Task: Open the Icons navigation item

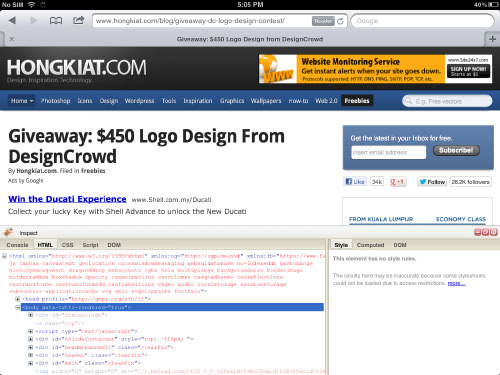Action: click(x=85, y=101)
